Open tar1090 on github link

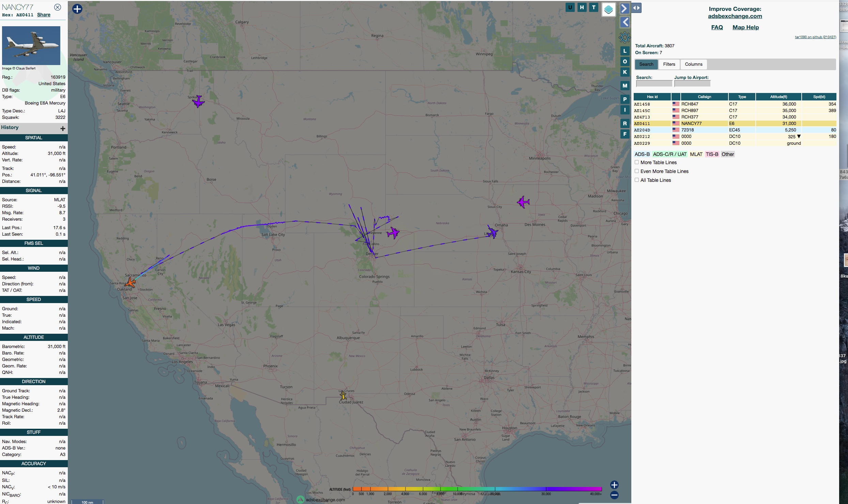815,37
